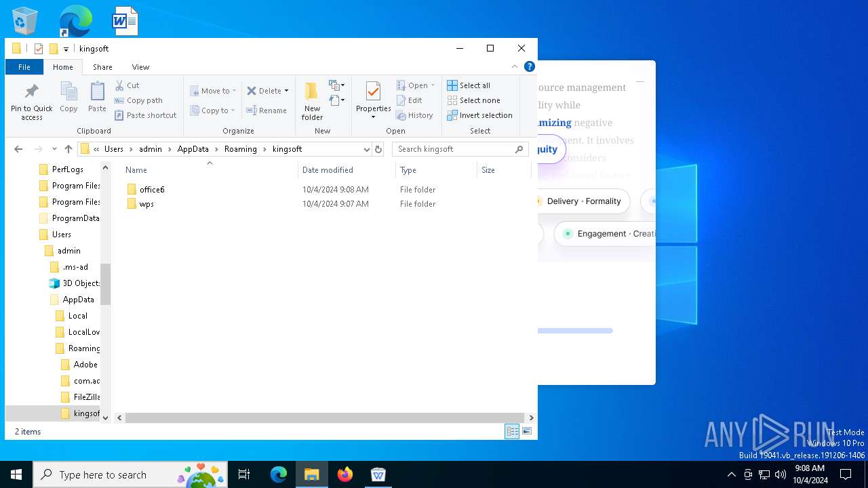Open the File menu tab
Screen dimensions: 868x488
pyautogui.click(x=24, y=67)
